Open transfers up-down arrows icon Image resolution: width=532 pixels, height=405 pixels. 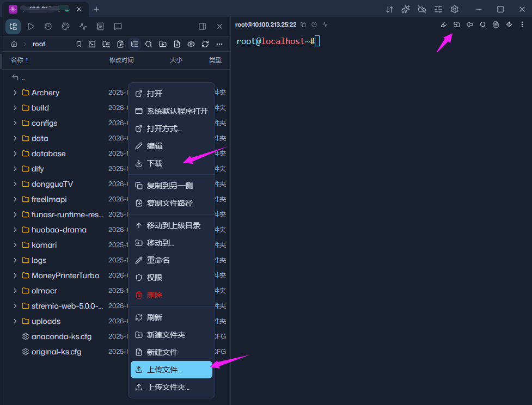point(389,9)
